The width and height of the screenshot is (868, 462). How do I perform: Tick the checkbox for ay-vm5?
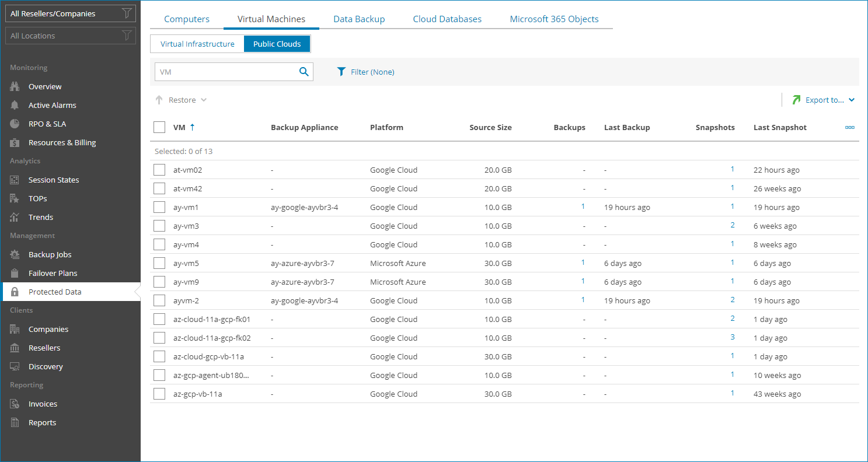click(x=159, y=263)
